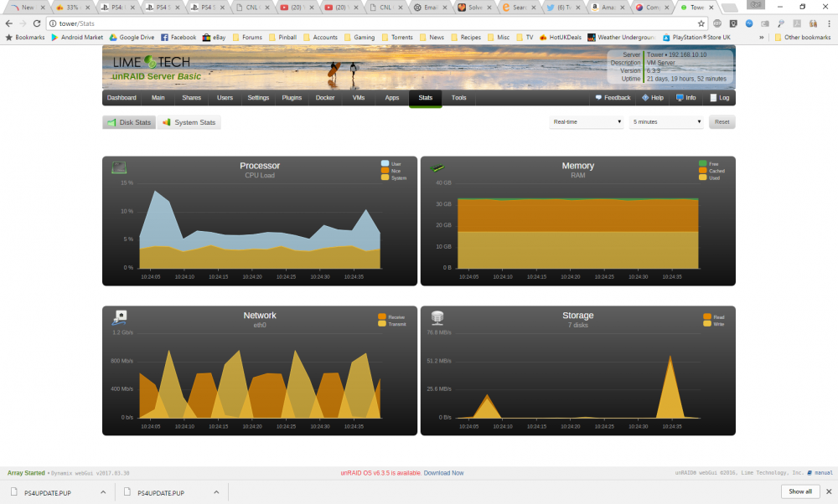Select the Stats tab
Image resolution: width=838 pixels, height=504 pixels.
pyautogui.click(x=426, y=98)
